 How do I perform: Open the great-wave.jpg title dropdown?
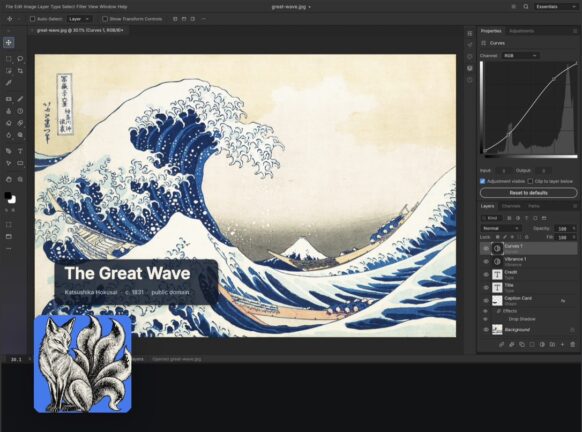pos(291,6)
